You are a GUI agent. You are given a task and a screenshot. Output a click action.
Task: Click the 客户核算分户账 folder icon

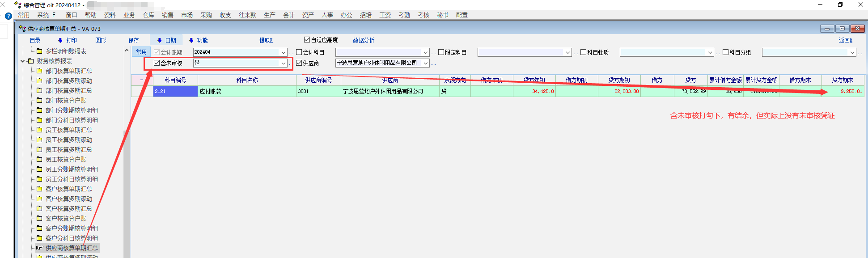(39, 219)
